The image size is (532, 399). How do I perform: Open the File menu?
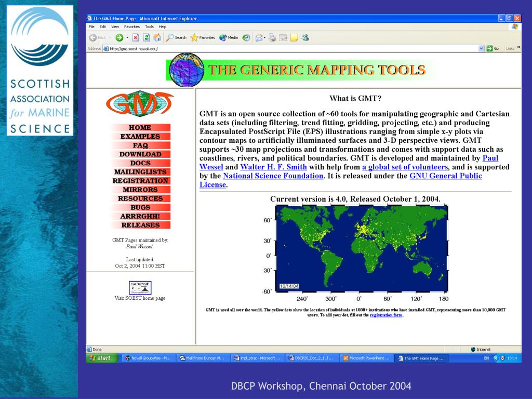click(x=91, y=26)
